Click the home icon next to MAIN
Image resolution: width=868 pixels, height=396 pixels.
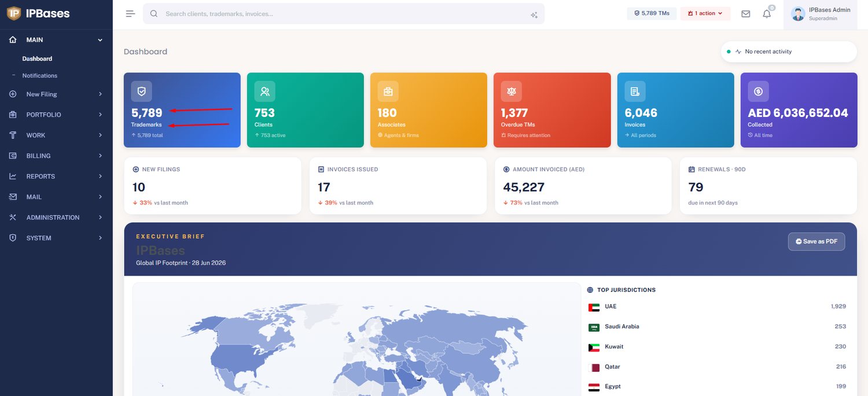[x=13, y=40]
